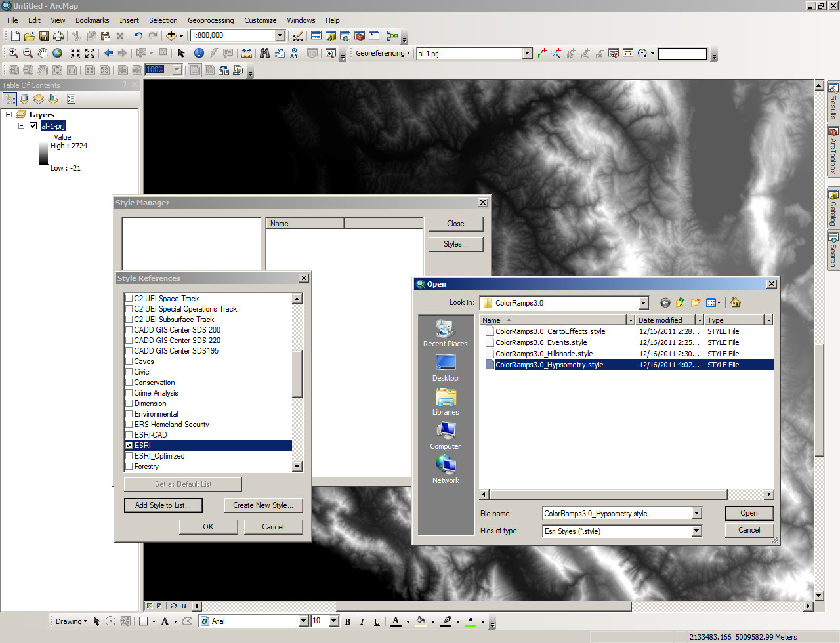Open the Windows menu
Screen dimensions: 840x643
point(301,20)
